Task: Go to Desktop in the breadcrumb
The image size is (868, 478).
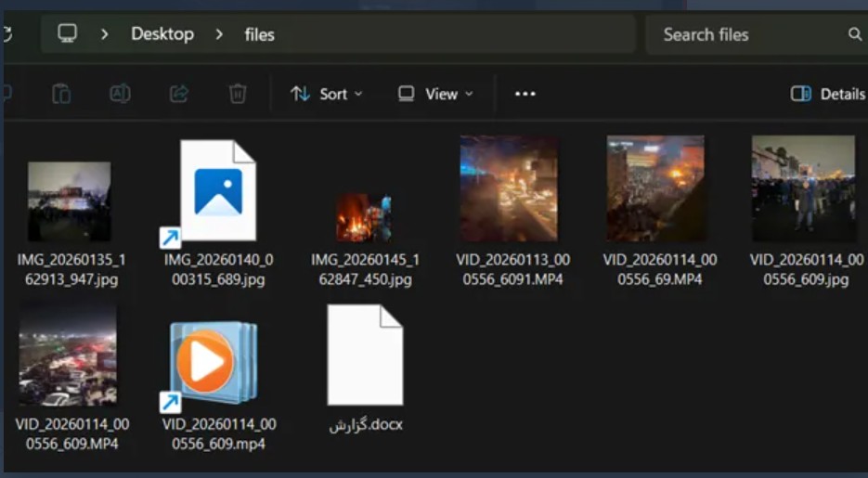Action: (x=162, y=34)
